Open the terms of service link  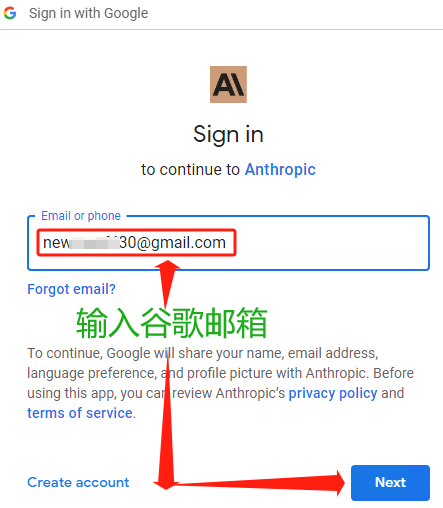click(x=80, y=413)
